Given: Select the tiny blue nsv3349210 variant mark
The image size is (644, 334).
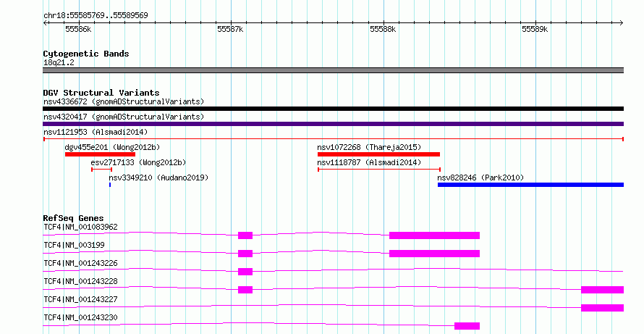Looking at the screenshot, I should [110, 185].
